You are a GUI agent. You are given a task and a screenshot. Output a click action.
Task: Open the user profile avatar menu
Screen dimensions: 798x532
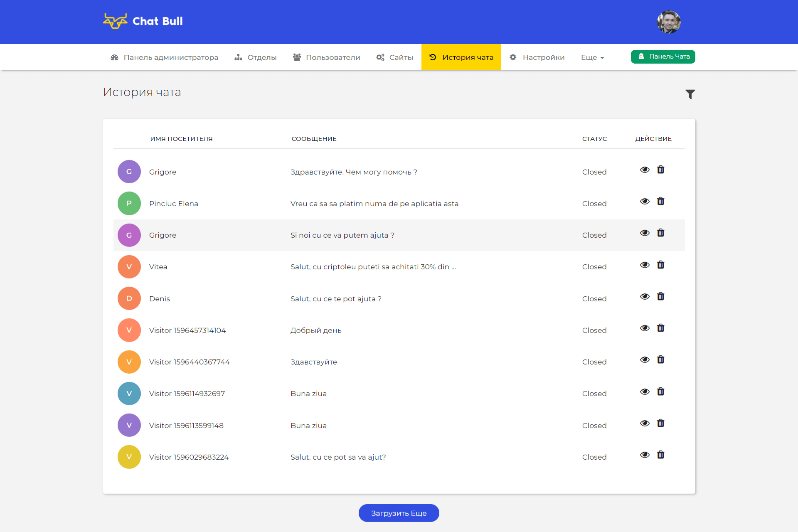[669, 22]
